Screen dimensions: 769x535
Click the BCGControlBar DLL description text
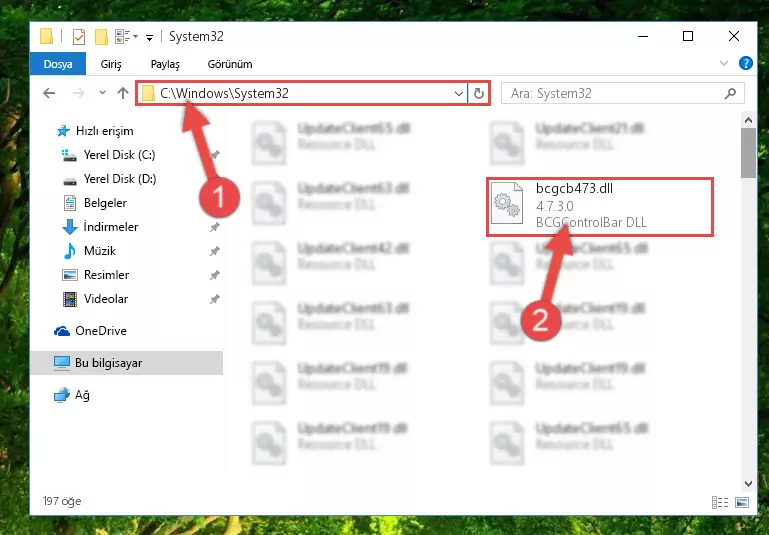click(591, 223)
